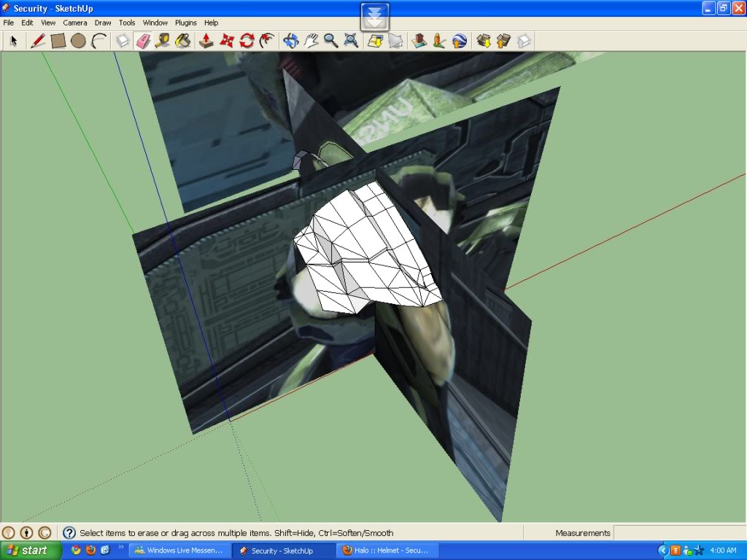Click the Share Model upload icon
The image size is (747, 560).
(x=503, y=41)
